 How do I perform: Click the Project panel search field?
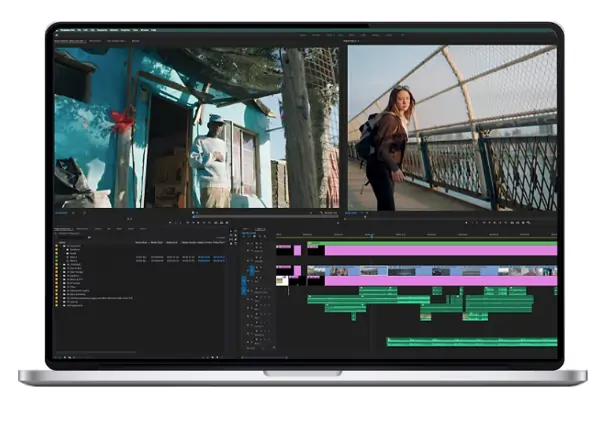(x=72, y=237)
